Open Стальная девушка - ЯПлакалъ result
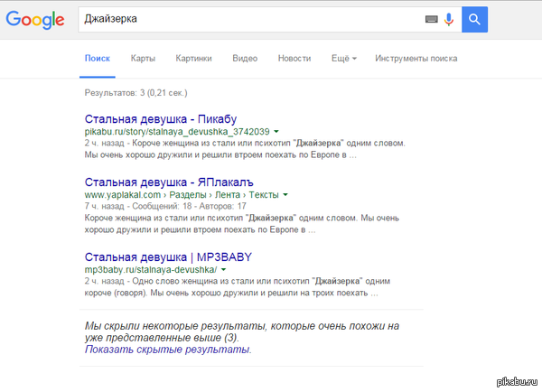The image size is (542, 392). click(x=169, y=182)
